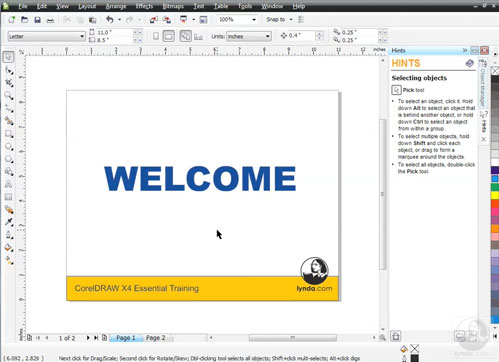Select the Freehand drawing tool
The height and width of the screenshot is (362, 499).
9,109
